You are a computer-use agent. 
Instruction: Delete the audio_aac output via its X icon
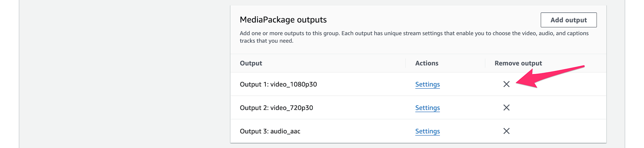pos(507,131)
